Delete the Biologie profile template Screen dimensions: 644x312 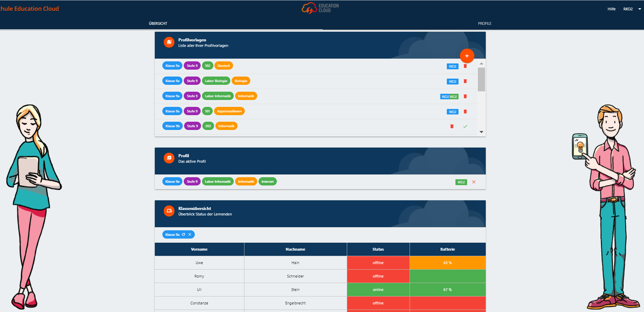(465, 81)
